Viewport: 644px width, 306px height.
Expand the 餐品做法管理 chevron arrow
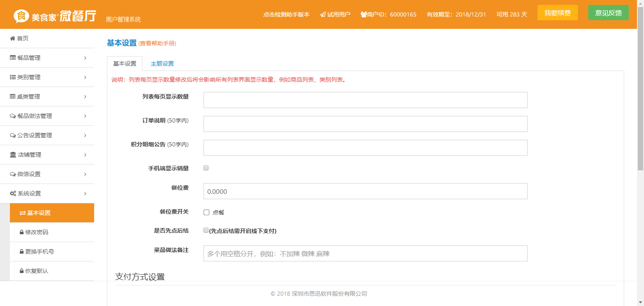(x=85, y=116)
